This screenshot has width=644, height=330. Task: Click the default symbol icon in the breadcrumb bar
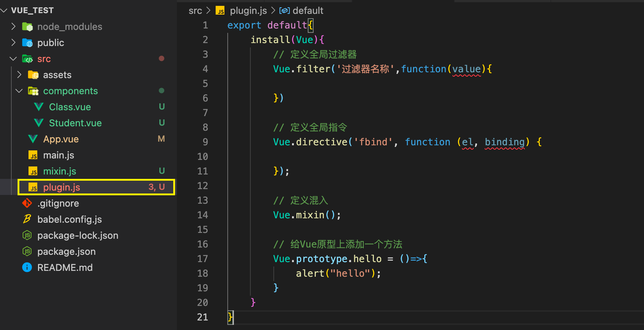(285, 11)
